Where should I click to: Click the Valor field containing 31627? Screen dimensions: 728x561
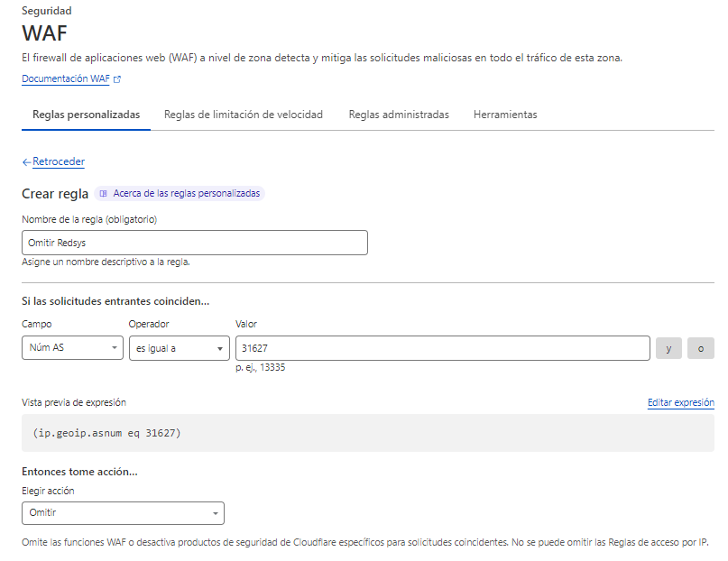click(442, 348)
